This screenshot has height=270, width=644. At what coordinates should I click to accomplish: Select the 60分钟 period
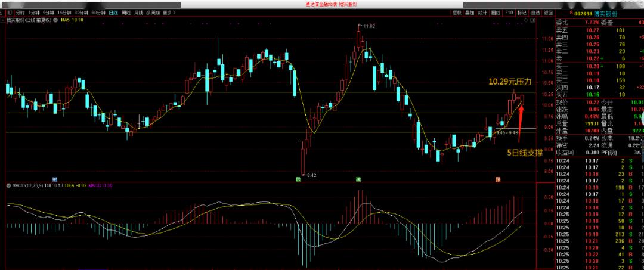98,13
